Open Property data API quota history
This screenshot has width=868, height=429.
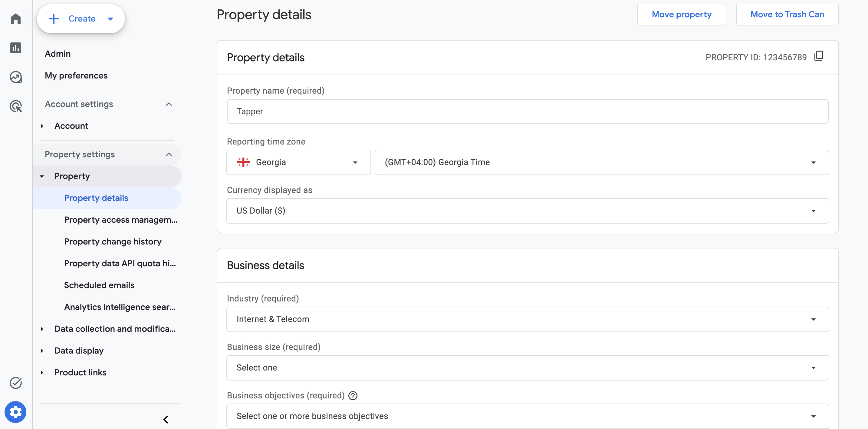click(x=120, y=263)
